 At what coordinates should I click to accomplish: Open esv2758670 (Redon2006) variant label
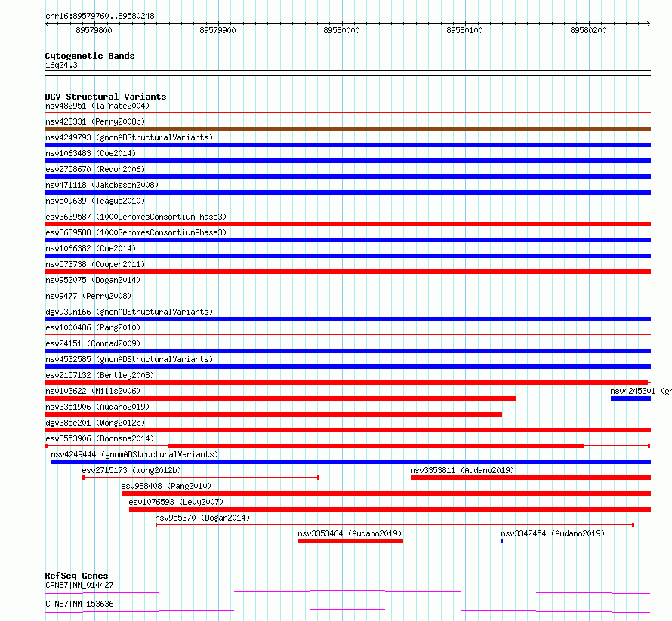point(95,169)
